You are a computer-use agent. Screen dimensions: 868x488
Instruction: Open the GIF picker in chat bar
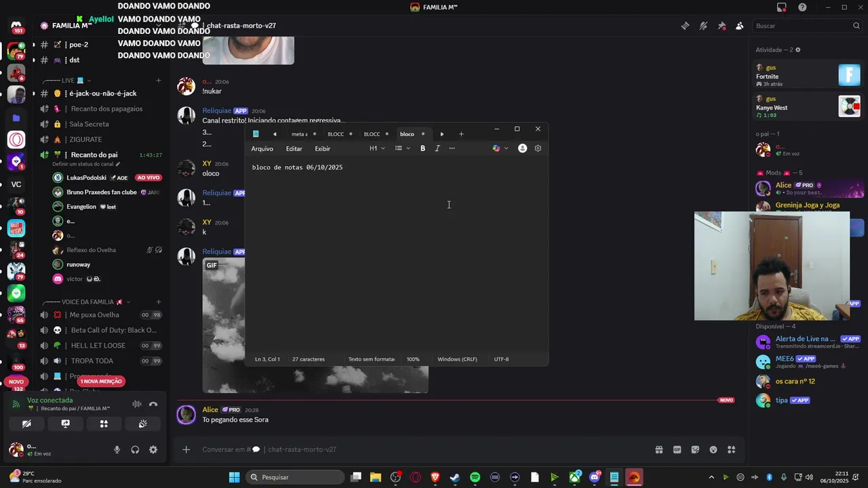tap(677, 449)
